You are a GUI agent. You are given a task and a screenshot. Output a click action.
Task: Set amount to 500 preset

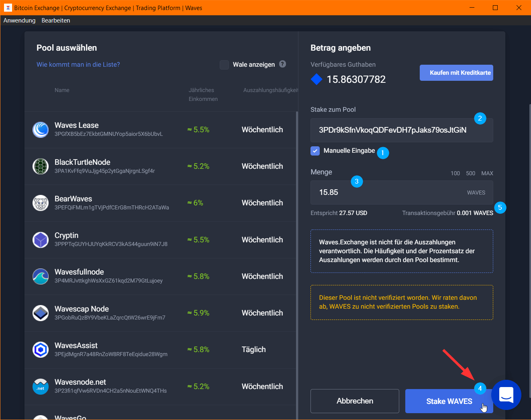click(470, 173)
